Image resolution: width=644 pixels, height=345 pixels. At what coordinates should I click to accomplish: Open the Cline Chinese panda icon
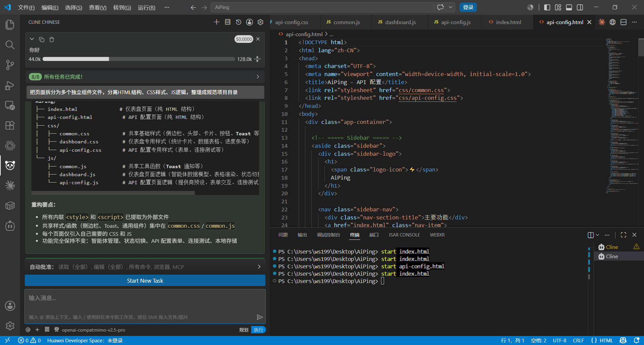click(x=10, y=165)
